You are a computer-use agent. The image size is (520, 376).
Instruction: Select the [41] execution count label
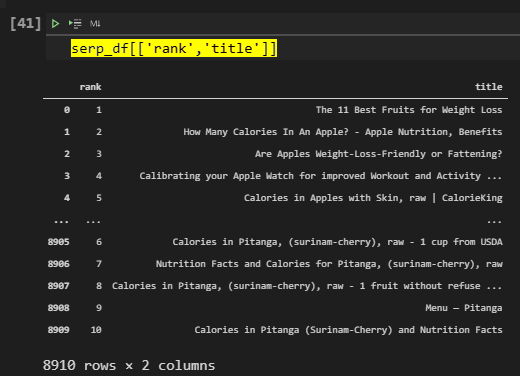coord(25,24)
